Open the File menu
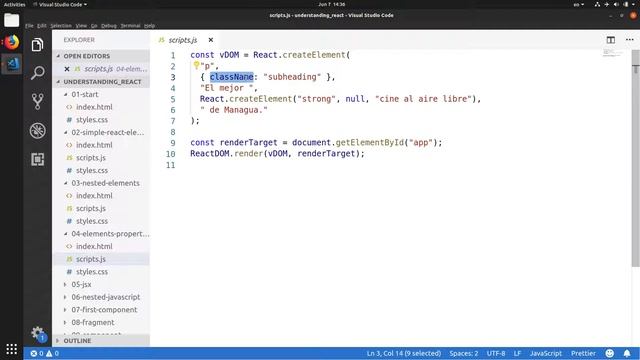640x360 pixels. coord(29,26)
